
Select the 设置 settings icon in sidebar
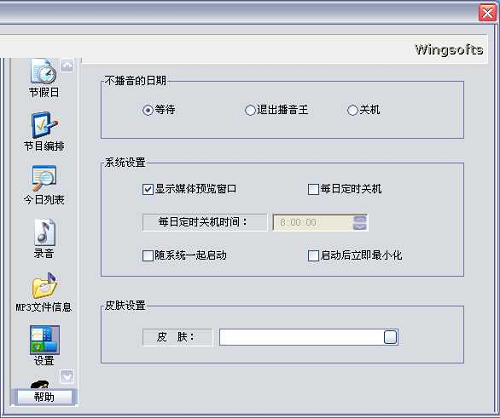click(45, 340)
